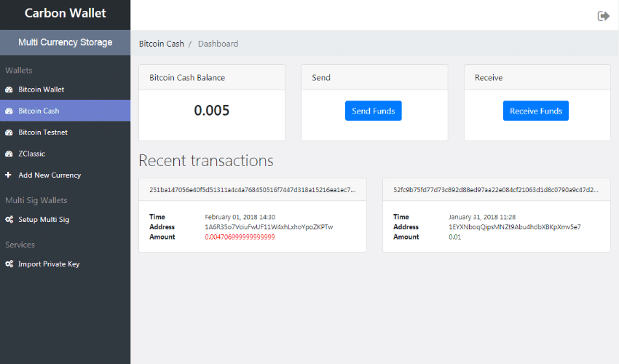619x364 pixels.
Task: Click the plus icon for Add New Currency
Action: coord(9,175)
